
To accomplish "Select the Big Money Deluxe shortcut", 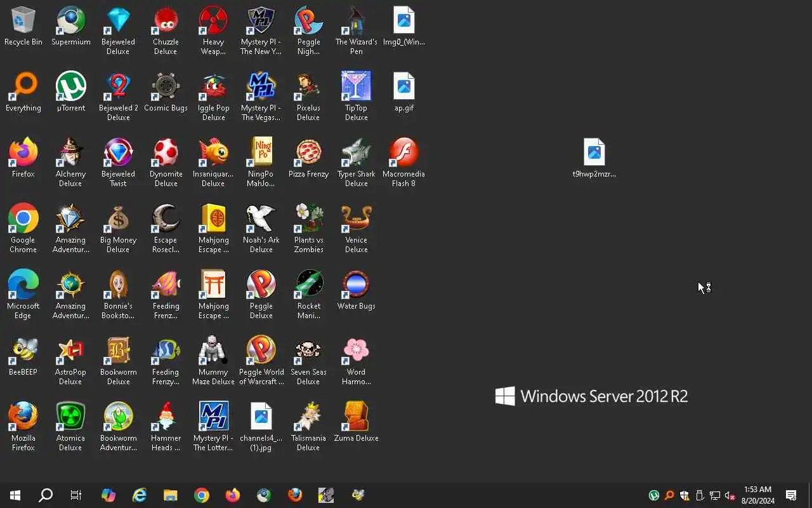I will [x=118, y=229].
